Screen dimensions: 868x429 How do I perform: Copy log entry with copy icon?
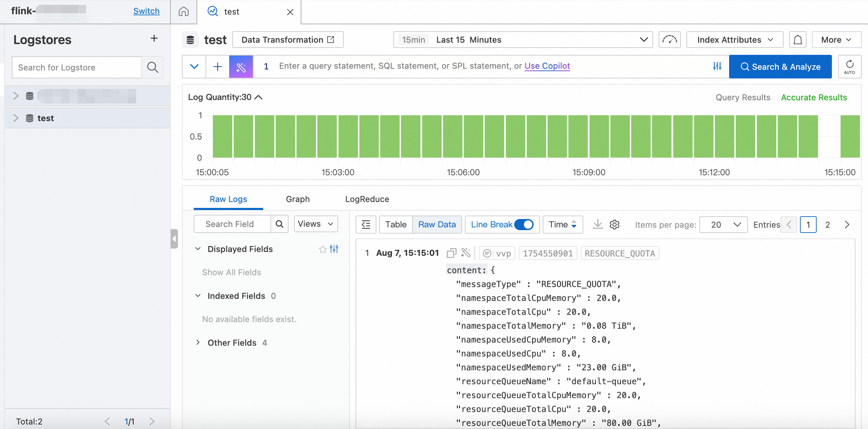click(451, 253)
